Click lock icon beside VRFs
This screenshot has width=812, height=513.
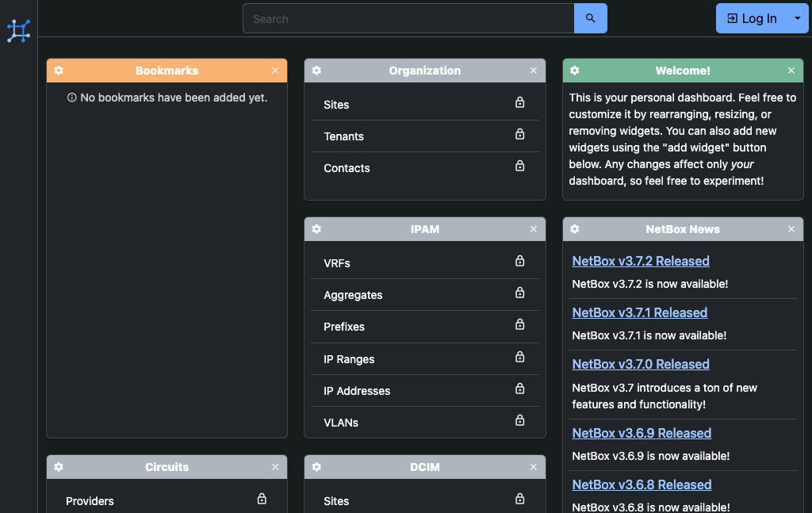click(520, 261)
